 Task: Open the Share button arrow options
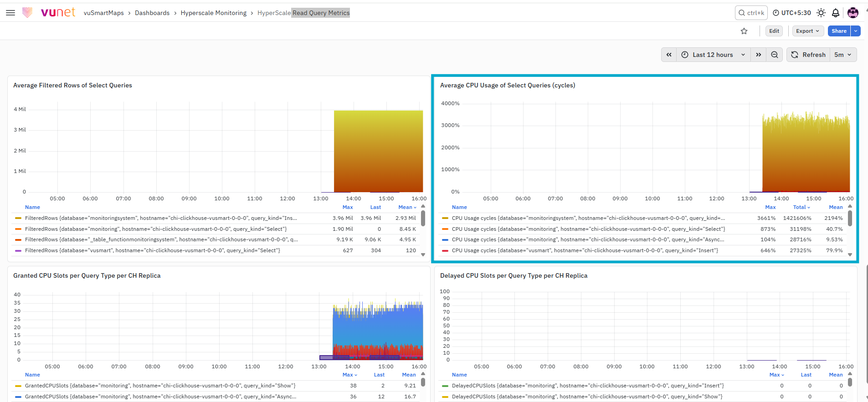[856, 31]
